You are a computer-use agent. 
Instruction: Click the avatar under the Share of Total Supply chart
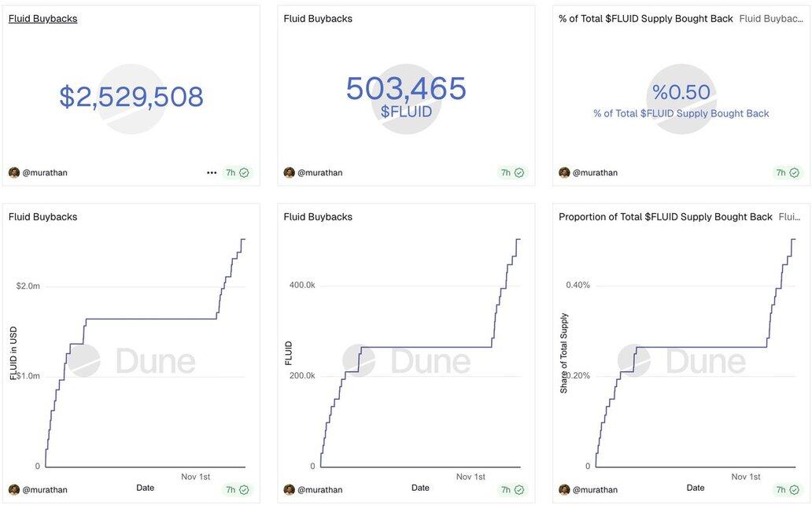[x=564, y=490]
